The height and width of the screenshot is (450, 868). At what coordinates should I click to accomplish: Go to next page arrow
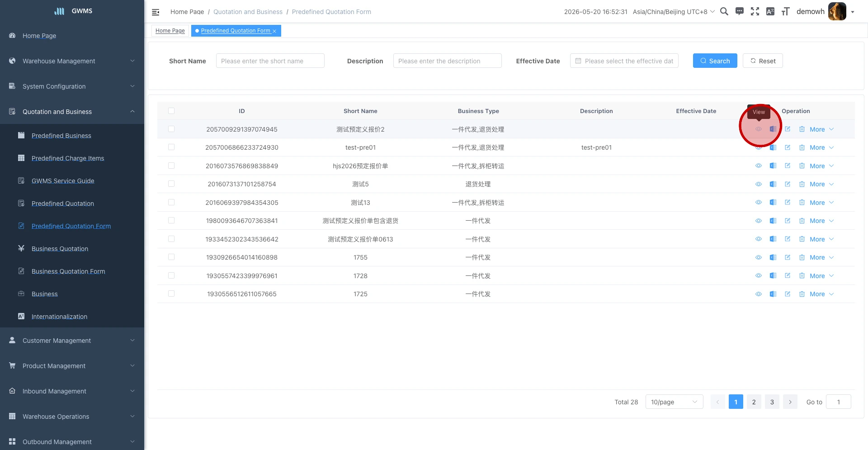click(790, 402)
